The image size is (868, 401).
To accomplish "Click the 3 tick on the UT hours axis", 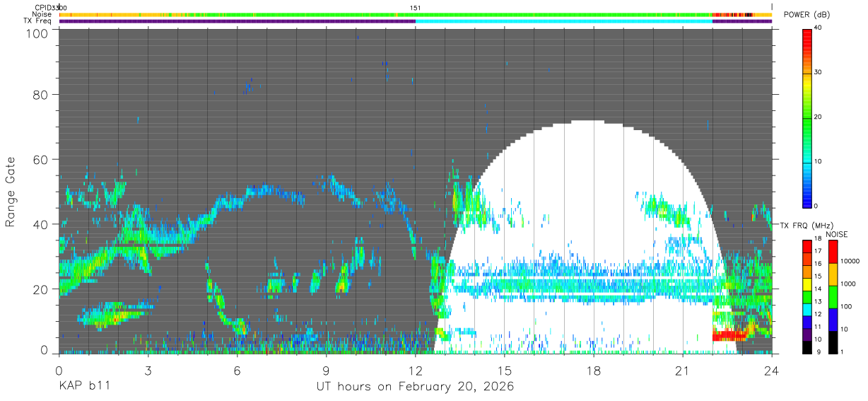I will pos(148,370).
